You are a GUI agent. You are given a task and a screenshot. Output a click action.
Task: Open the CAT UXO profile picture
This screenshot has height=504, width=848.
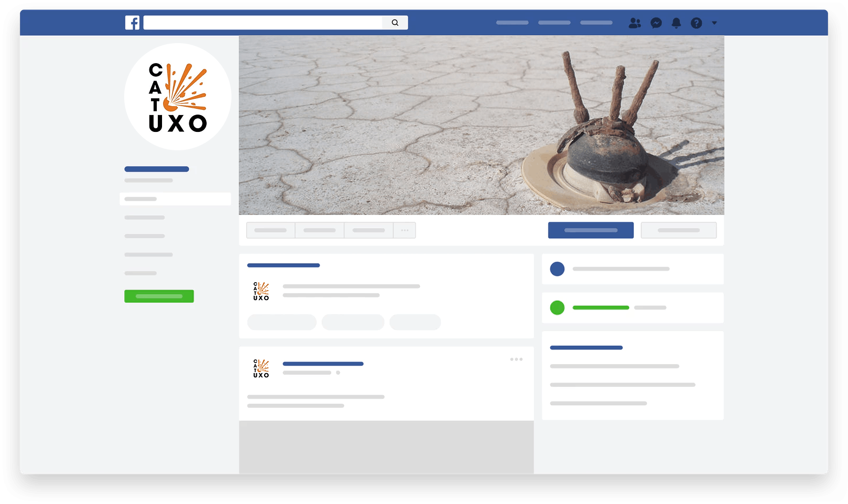point(178,97)
